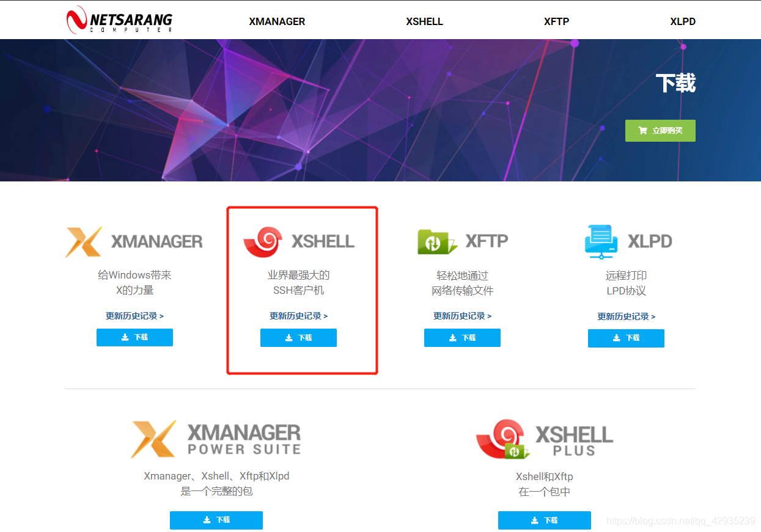
Task: Click description Xmanager、Xshell、Xftp和Xlpd 是一个完整的包
Action: (x=216, y=484)
